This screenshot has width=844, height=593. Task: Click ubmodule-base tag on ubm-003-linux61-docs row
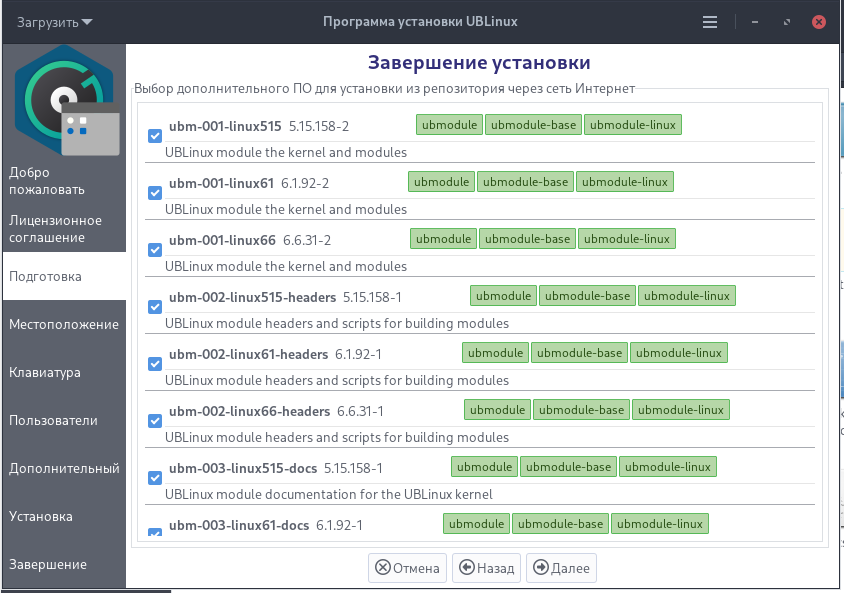click(x=560, y=524)
